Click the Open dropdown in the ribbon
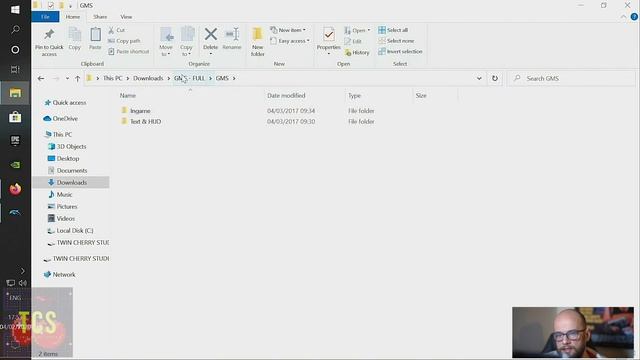This screenshot has width=640, height=360. tap(357, 30)
